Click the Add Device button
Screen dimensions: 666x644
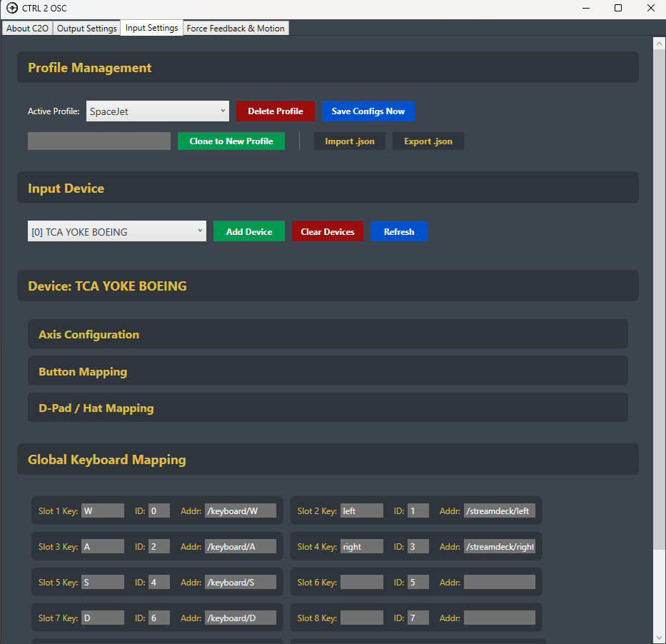pyautogui.click(x=248, y=231)
